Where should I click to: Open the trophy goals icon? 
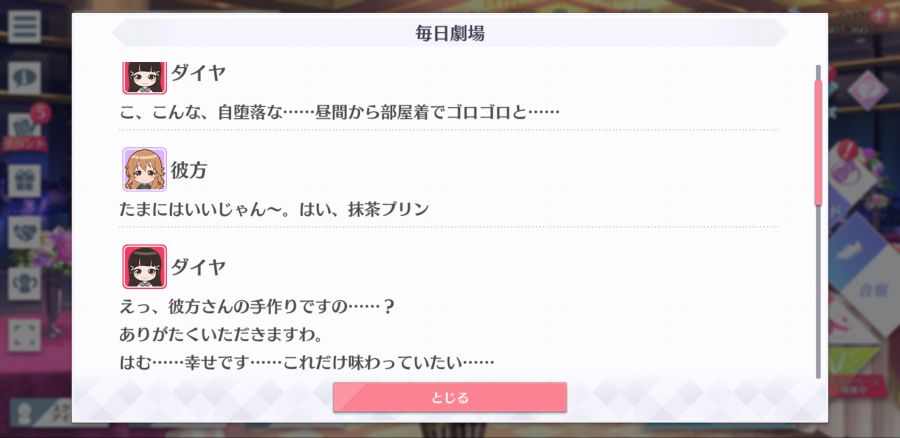24,284
